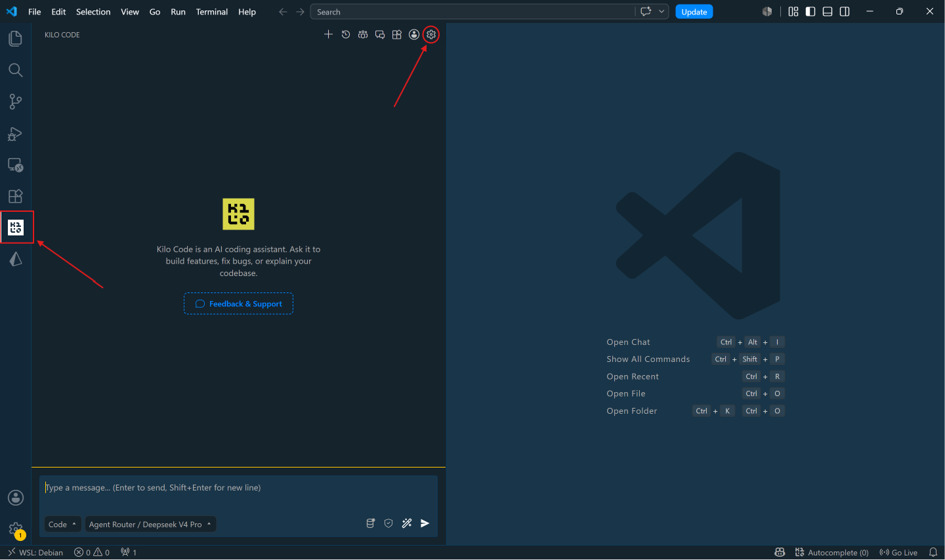Click the Open File shortcut text
This screenshot has height=560, width=945.
(626, 393)
